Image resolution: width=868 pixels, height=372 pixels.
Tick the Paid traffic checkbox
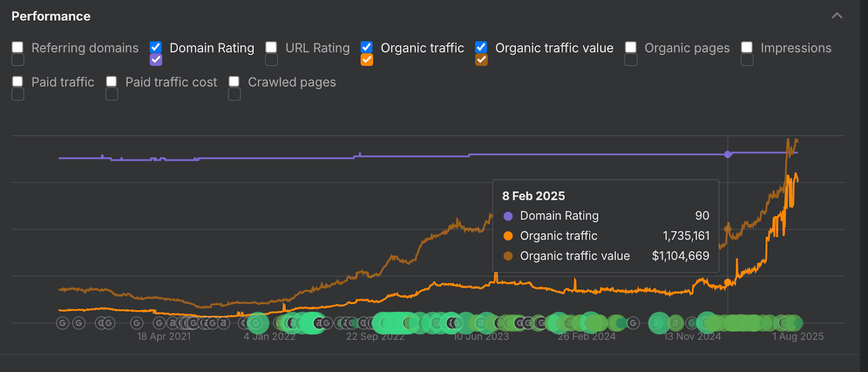(18, 82)
